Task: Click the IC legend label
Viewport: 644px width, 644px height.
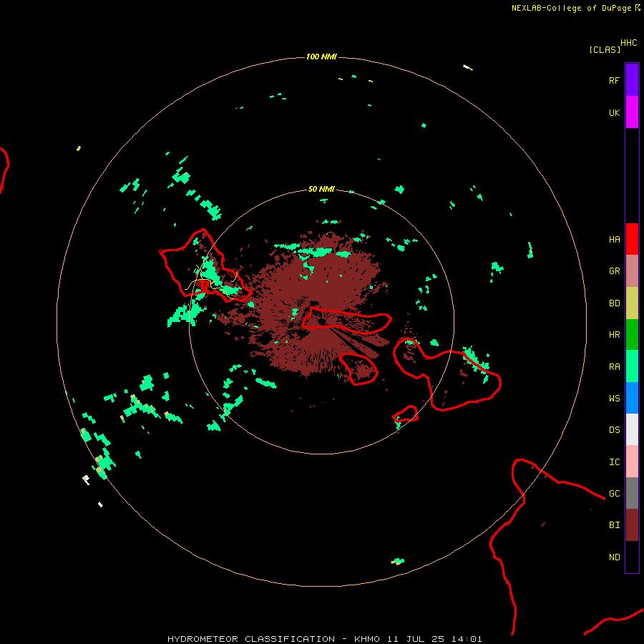Action: [x=614, y=462]
